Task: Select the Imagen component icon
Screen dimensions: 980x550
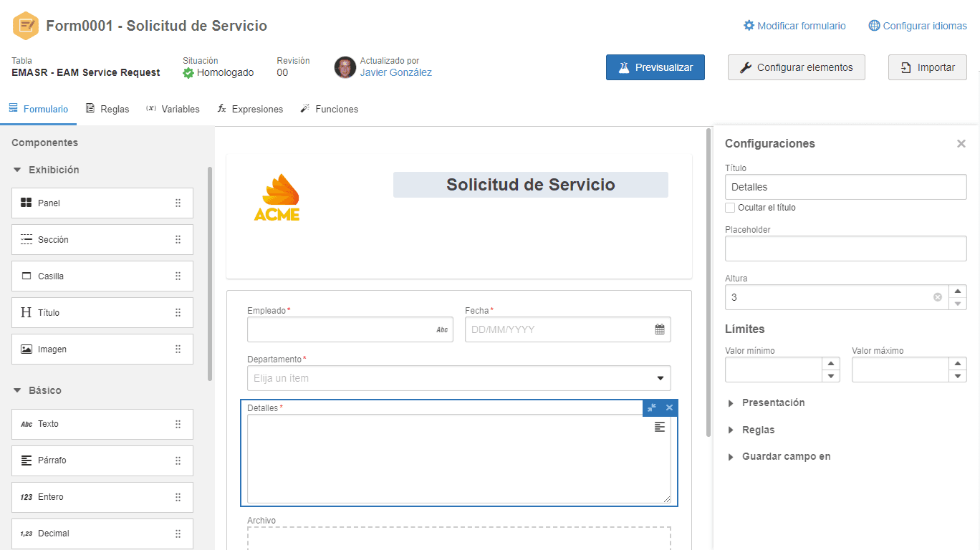Action: click(x=27, y=349)
